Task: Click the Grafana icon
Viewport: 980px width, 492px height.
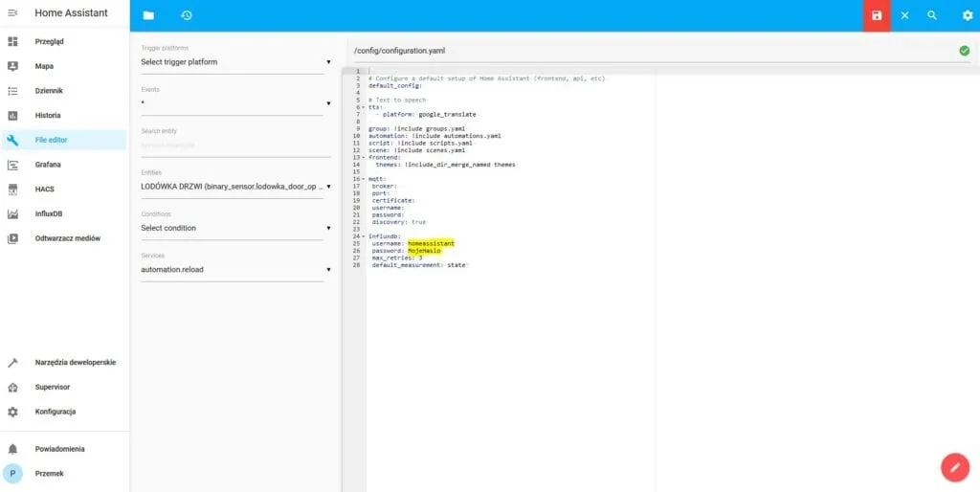Action: 12,165
